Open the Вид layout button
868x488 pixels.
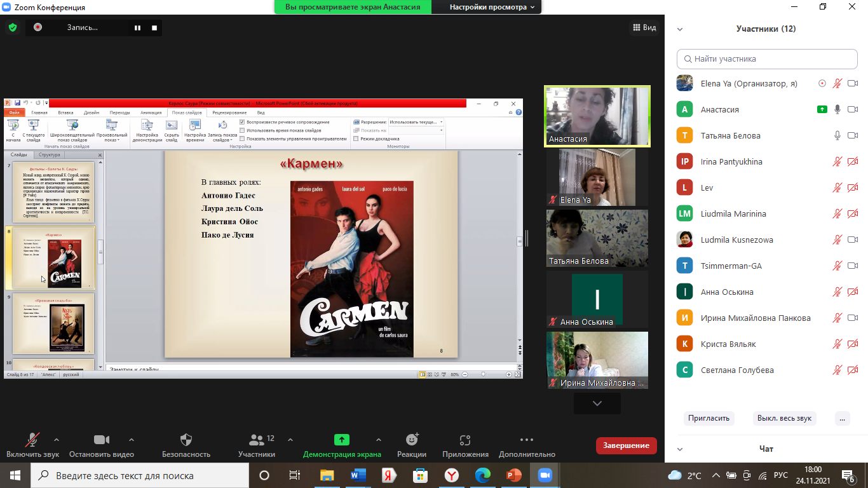pyautogui.click(x=644, y=27)
